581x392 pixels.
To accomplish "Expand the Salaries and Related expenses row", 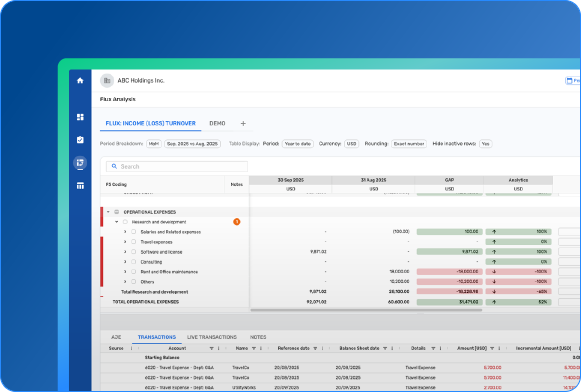I will (125, 232).
